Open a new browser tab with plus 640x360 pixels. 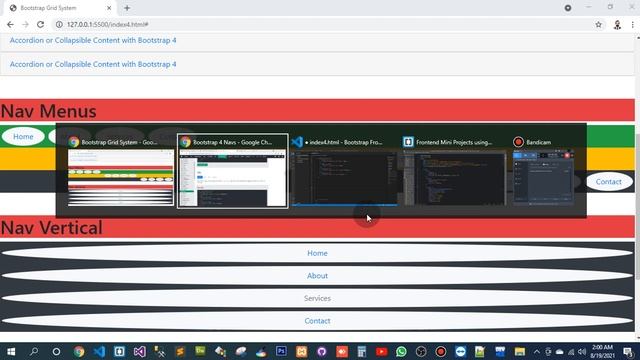(x=127, y=8)
